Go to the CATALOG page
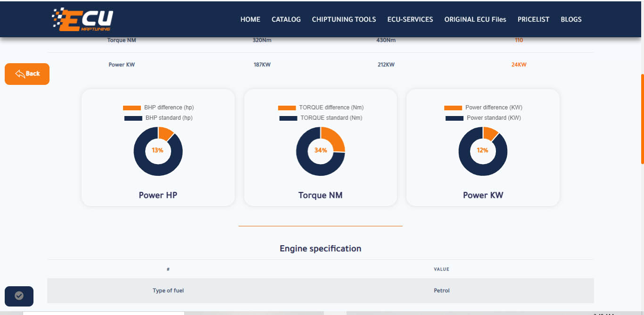 [286, 19]
